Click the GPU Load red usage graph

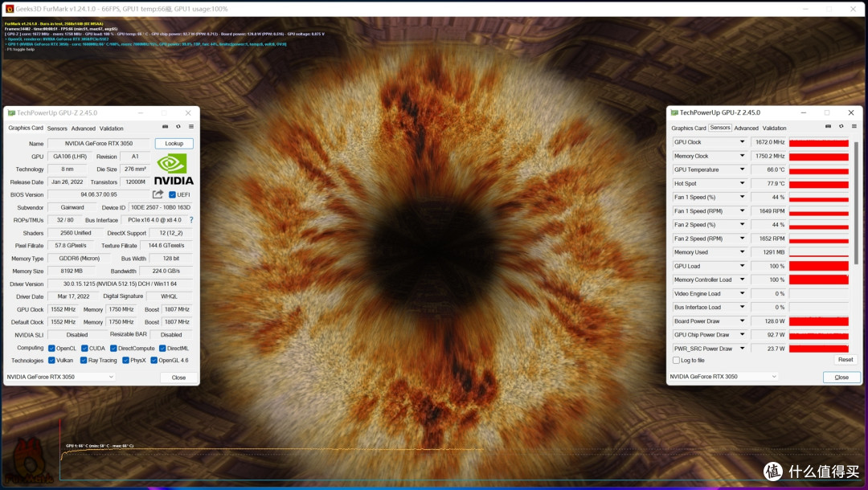(819, 266)
